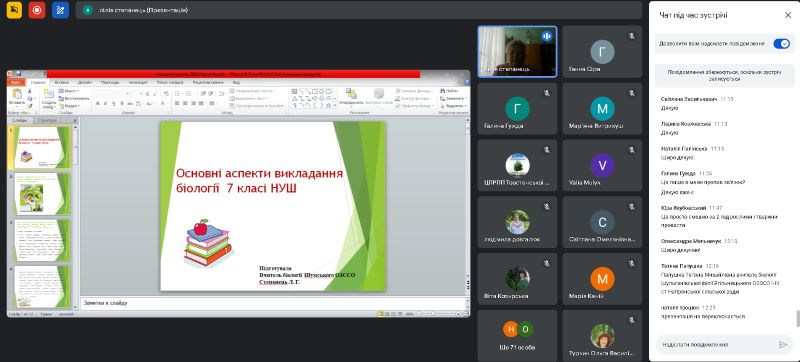The height and width of the screenshot is (362, 800).
Task: Select slide 2 thumbnail in slide pane
Action: (x=42, y=194)
